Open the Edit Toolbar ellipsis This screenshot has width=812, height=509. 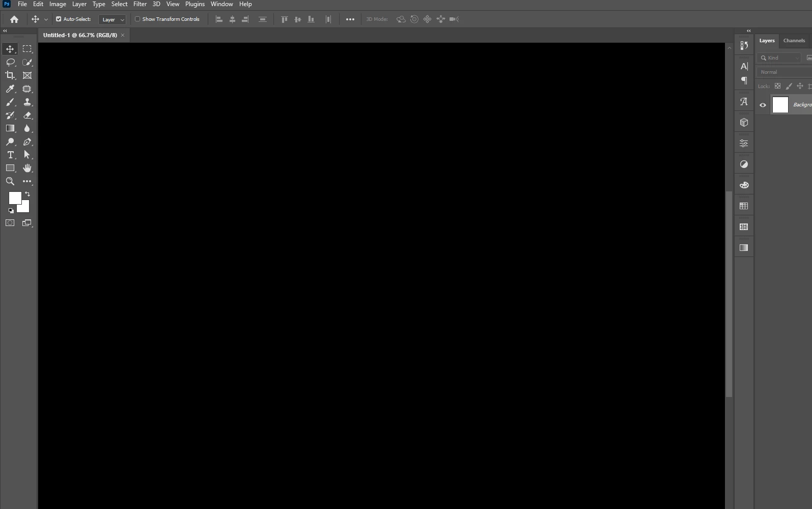coord(27,181)
